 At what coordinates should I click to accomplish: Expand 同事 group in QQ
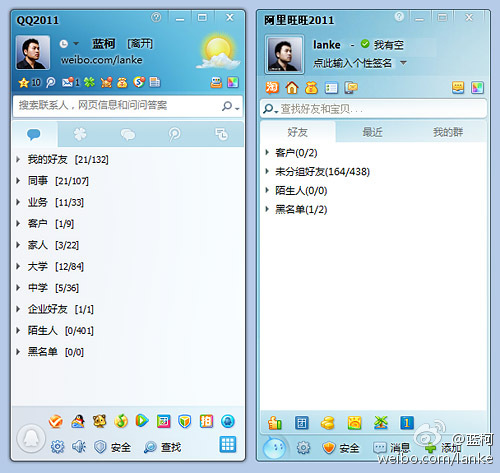(18, 181)
